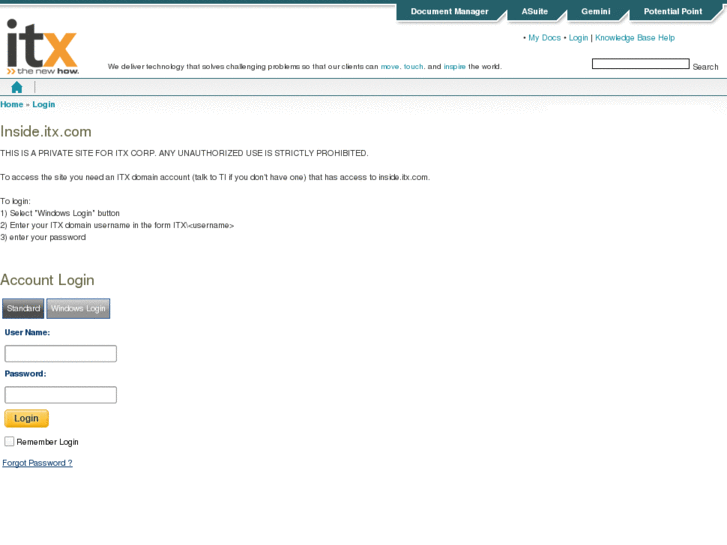
Task: Focus the Password field
Action: [x=61, y=395]
